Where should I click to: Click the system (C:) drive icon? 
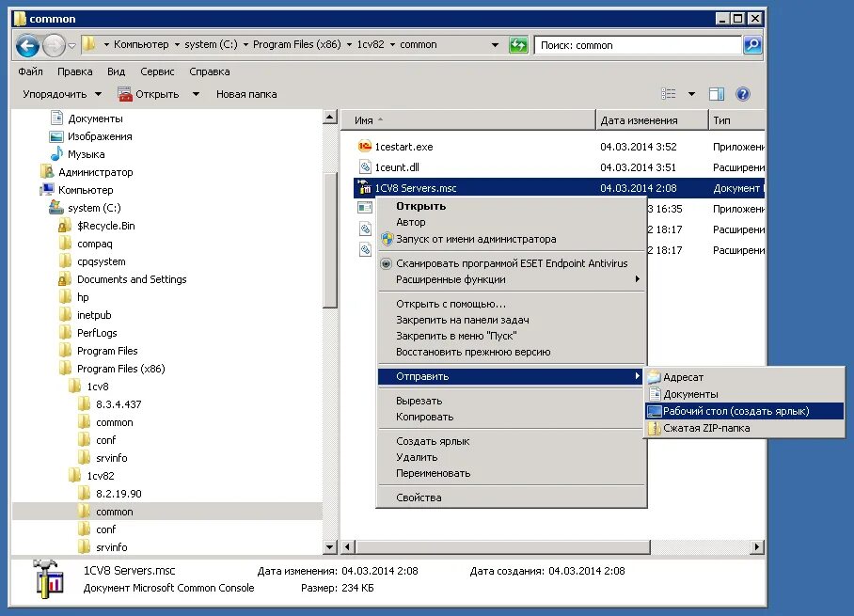point(56,208)
